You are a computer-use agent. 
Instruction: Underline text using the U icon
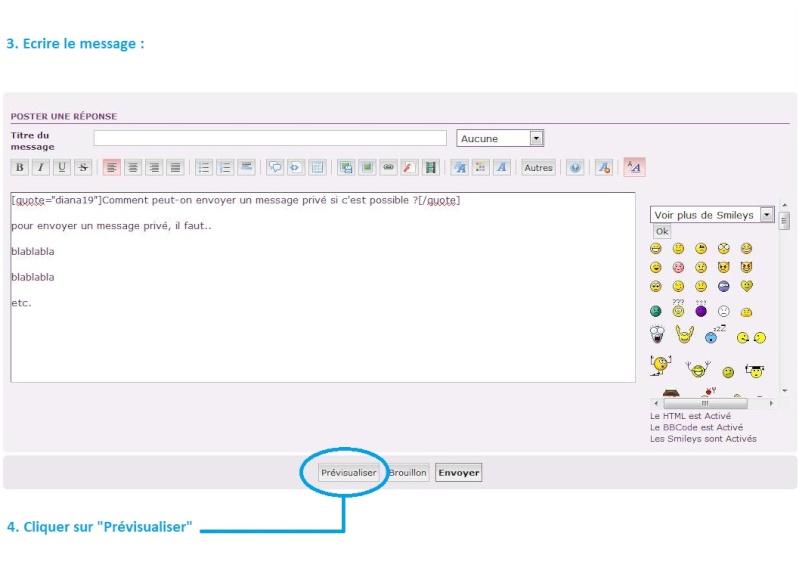tap(62, 167)
